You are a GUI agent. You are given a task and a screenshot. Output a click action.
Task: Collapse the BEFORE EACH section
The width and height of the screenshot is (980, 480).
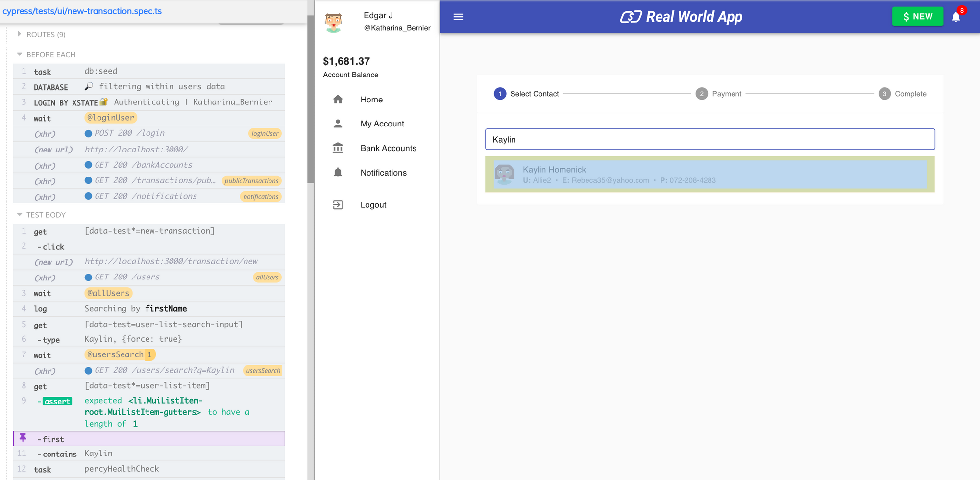[x=20, y=54]
